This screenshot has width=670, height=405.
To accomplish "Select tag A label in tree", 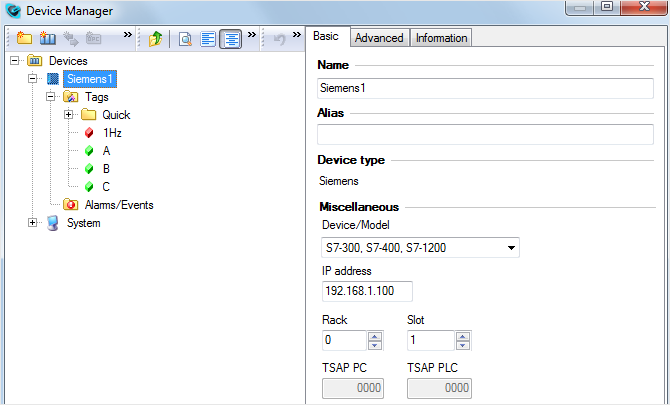I will [x=106, y=151].
